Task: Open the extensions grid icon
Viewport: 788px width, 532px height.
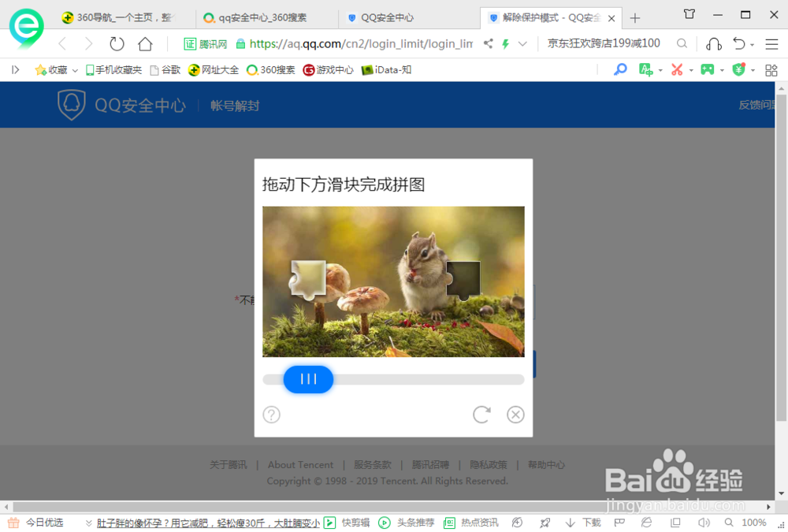Action: coord(771,70)
